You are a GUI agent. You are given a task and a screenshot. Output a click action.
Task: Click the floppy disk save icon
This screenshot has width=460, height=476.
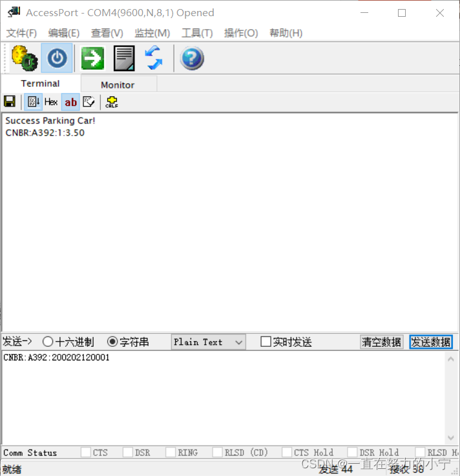(10, 101)
